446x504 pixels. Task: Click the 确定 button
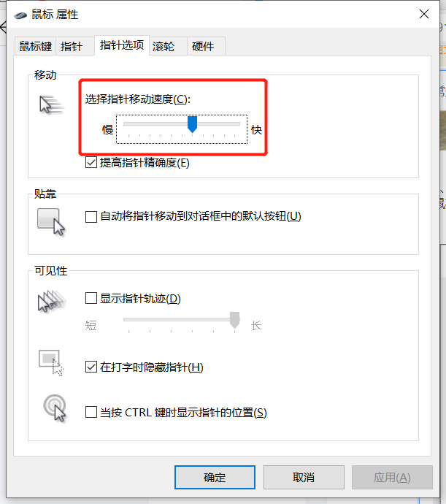[215, 477]
